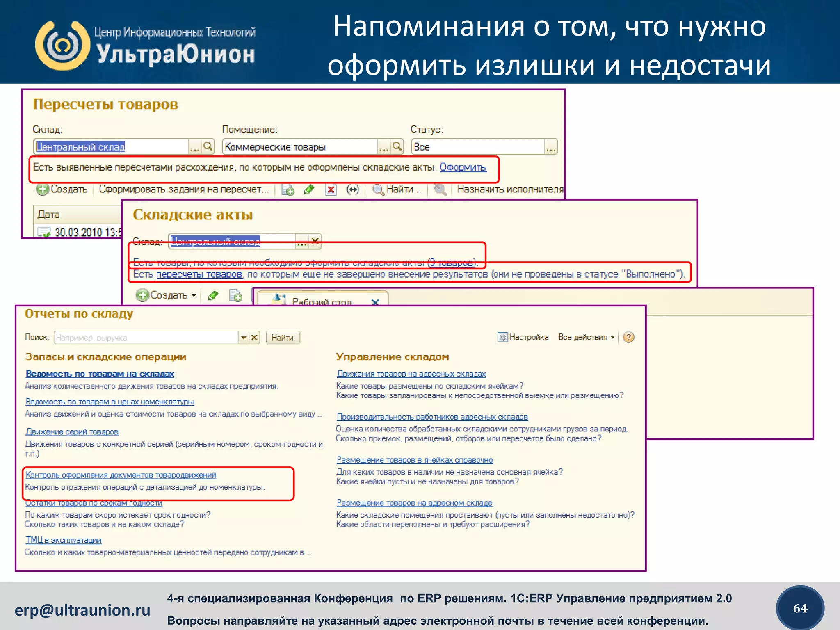Click the help question mark icon
This screenshot has width=840, height=630.
tap(628, 337)
